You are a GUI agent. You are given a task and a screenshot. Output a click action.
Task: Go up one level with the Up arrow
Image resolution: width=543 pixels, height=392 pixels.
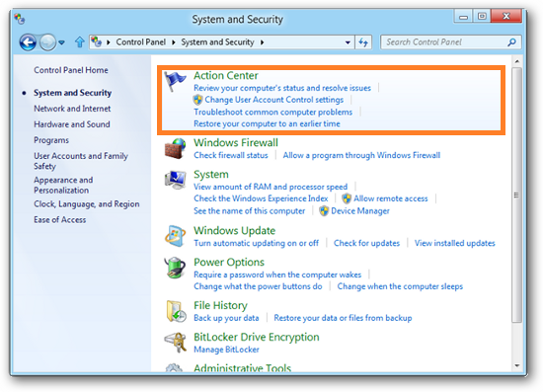click(80, 42)
